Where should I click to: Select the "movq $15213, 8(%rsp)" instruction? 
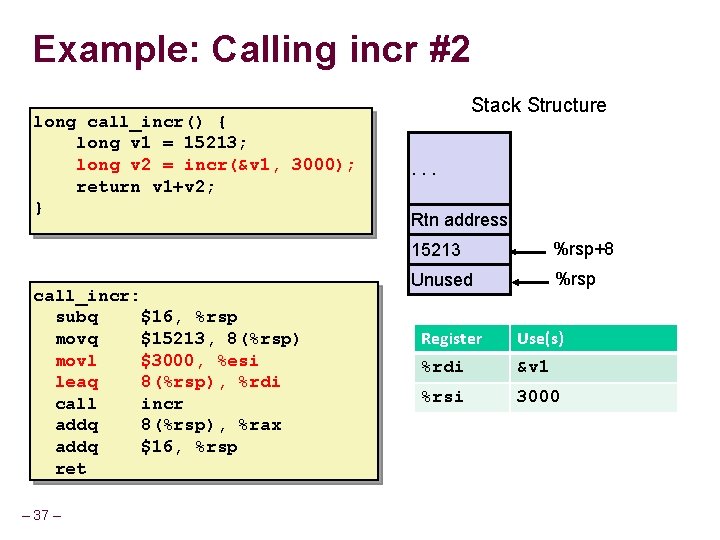(x=177, y=339)
